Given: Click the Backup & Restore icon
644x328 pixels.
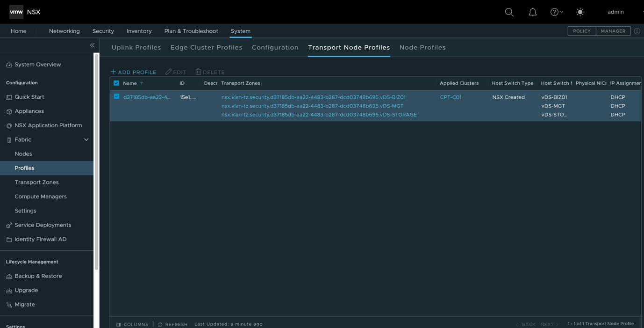Looking at the screenshot, I should click(9, 277).
